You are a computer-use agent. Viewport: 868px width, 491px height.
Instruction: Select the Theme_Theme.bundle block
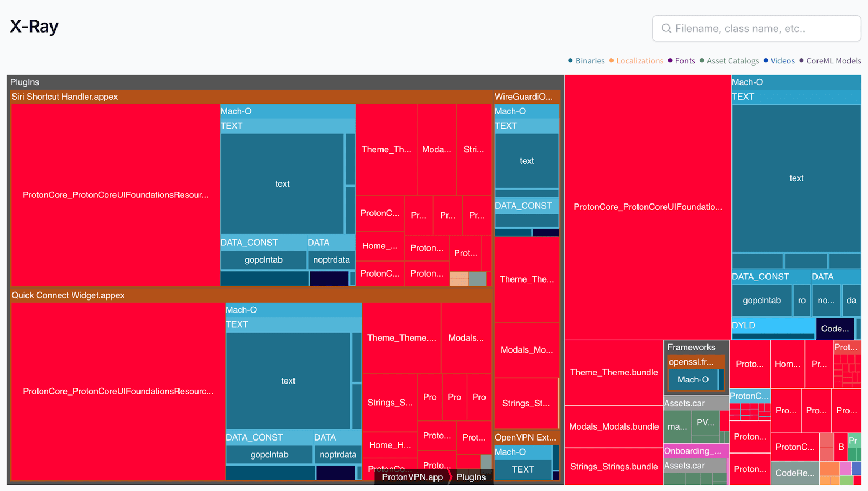tap(614, 372)
